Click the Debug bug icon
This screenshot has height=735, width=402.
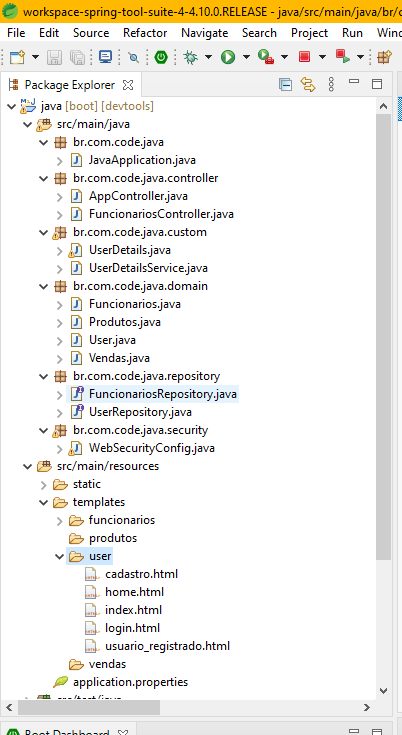[190, 57]
